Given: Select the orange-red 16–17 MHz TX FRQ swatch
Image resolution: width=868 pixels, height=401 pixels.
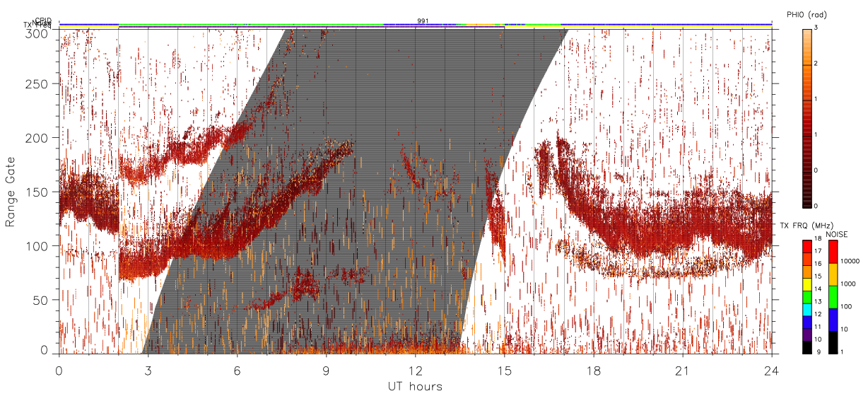Looking at the screenshot, I should [807, 260].
